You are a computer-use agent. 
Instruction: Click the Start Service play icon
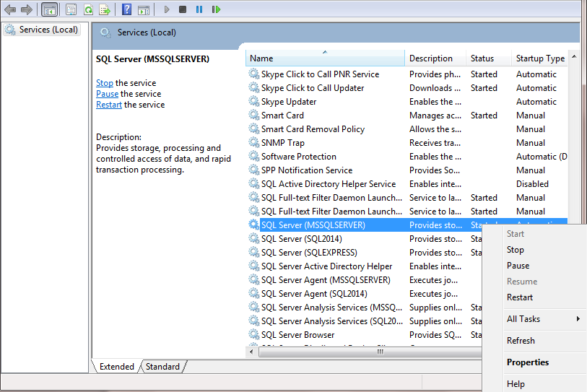[x=167, y=9]
